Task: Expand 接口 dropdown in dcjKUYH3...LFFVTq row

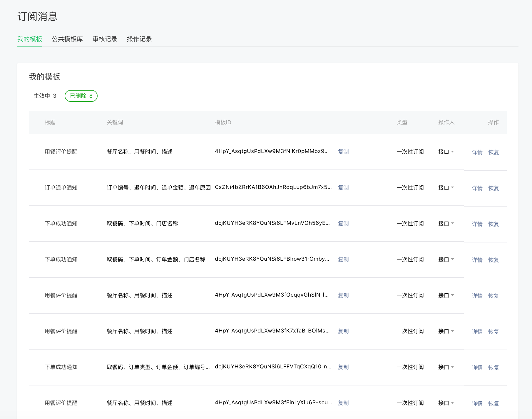Action: pyautogui.click(x=446, y=367)
